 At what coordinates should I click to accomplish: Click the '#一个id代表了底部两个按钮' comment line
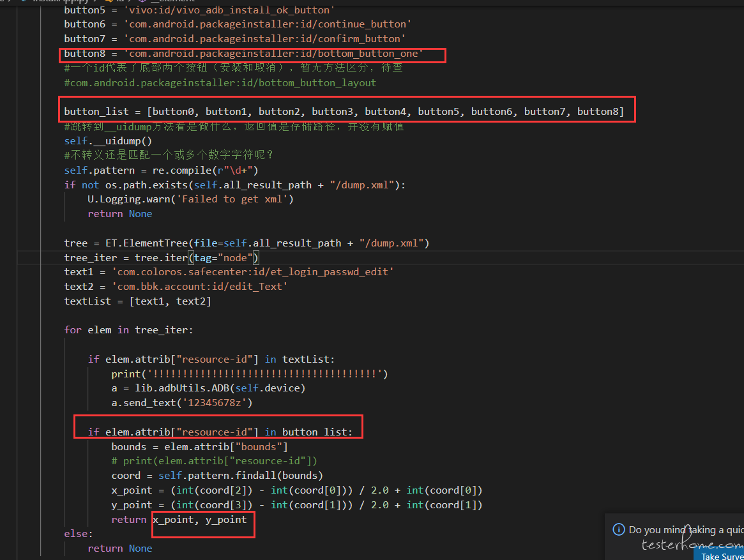(x=234, y=68)
